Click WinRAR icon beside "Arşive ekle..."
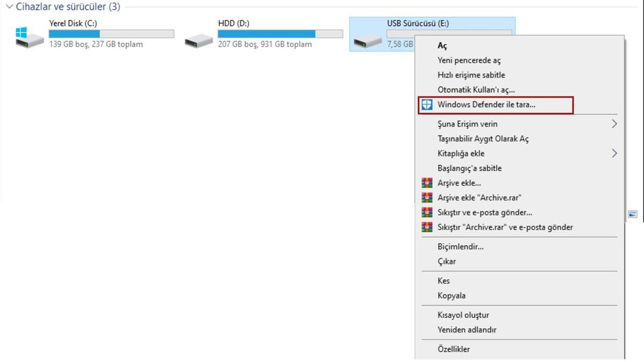This screenshot has width=644, height=362. 427,183
